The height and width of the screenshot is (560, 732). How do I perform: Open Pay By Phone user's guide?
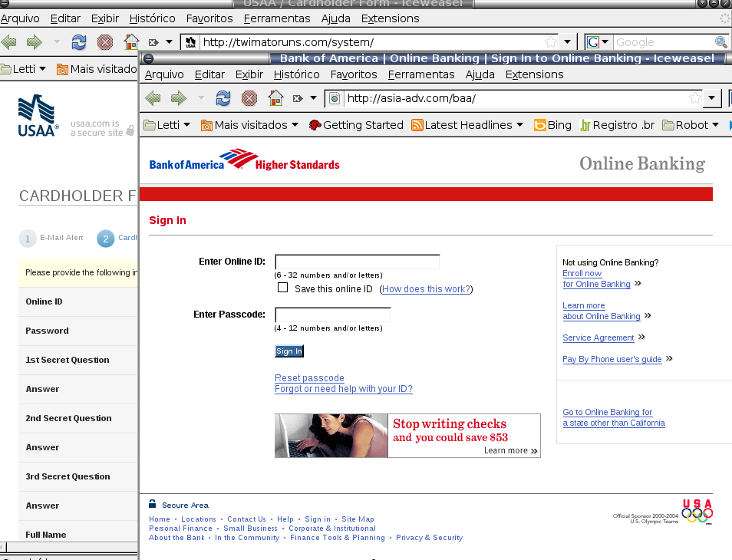(x=612, y=359)
